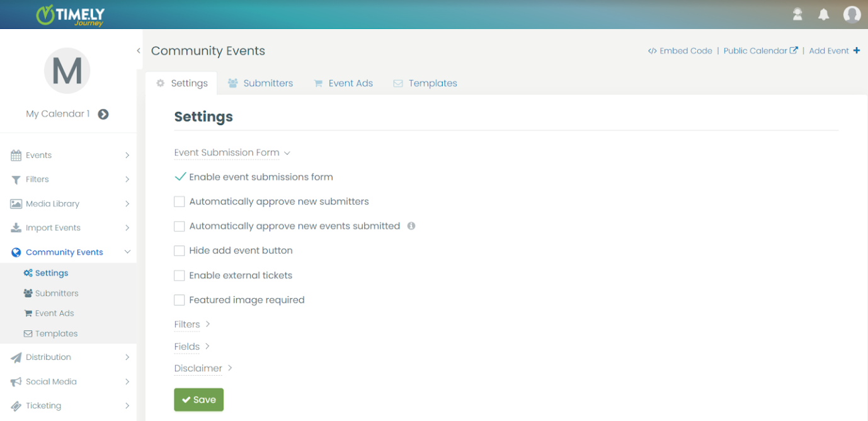This screenshot has width=868, height=421.
Task: Click the Settings section heading
Action: [x=203, y=116]
